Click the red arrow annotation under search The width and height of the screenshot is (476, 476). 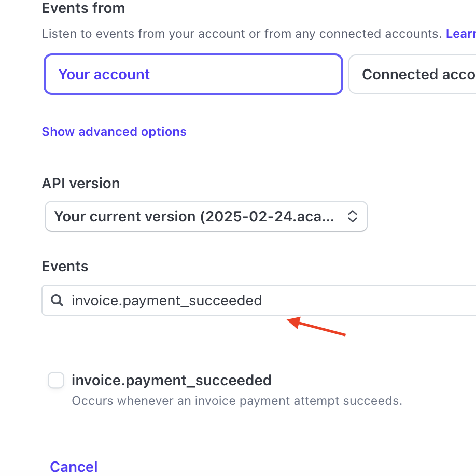click(316, 327)
